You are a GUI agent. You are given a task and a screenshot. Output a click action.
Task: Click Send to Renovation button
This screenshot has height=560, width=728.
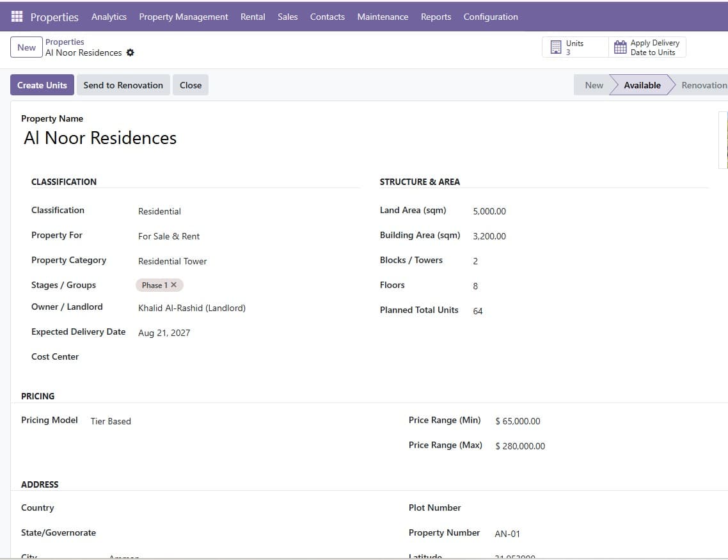coord(123,85)
